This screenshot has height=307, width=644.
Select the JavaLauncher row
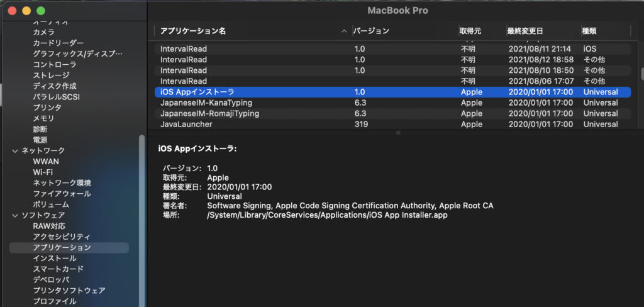392,124
